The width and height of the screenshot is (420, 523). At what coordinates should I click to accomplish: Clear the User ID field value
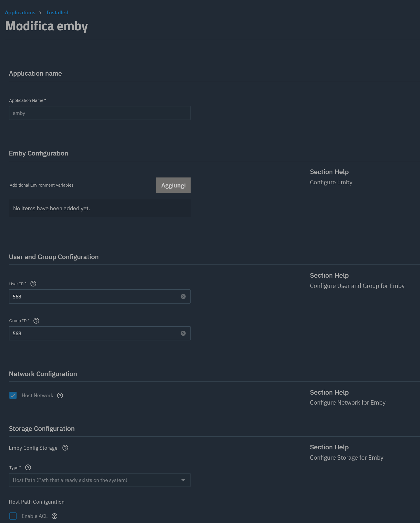tap(183, 297)
